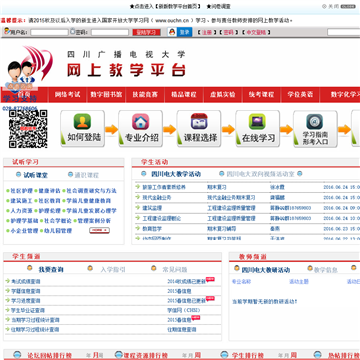360x360 pixels.
Task: Click the 新版教学平台首页 link
Action: coord(178,6)
